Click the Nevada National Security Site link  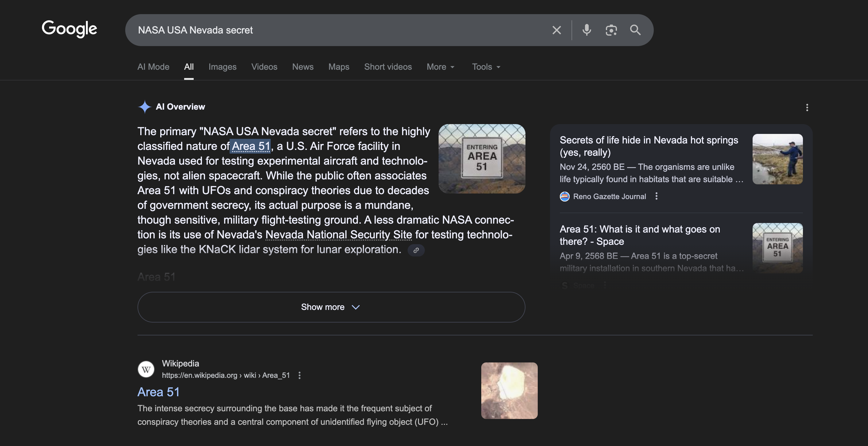pos(338,234)
